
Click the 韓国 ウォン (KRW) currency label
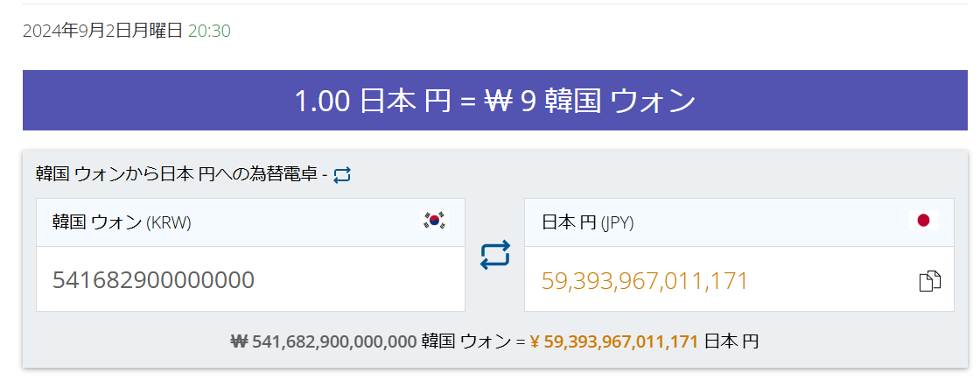pyautogui.click(x=122, y=222)
